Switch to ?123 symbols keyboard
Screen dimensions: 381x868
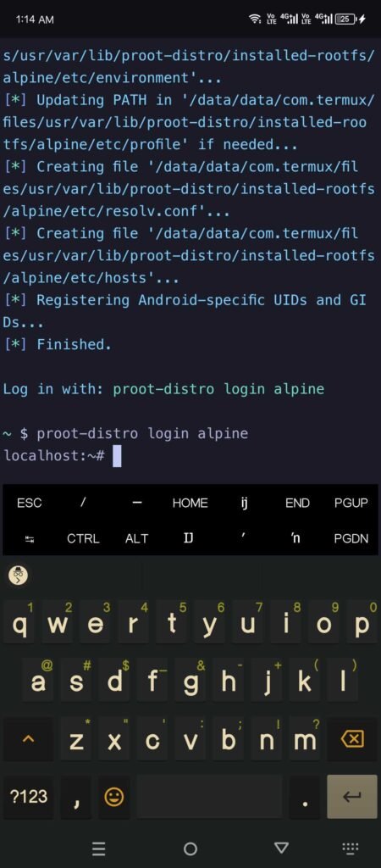click(29, 797)
